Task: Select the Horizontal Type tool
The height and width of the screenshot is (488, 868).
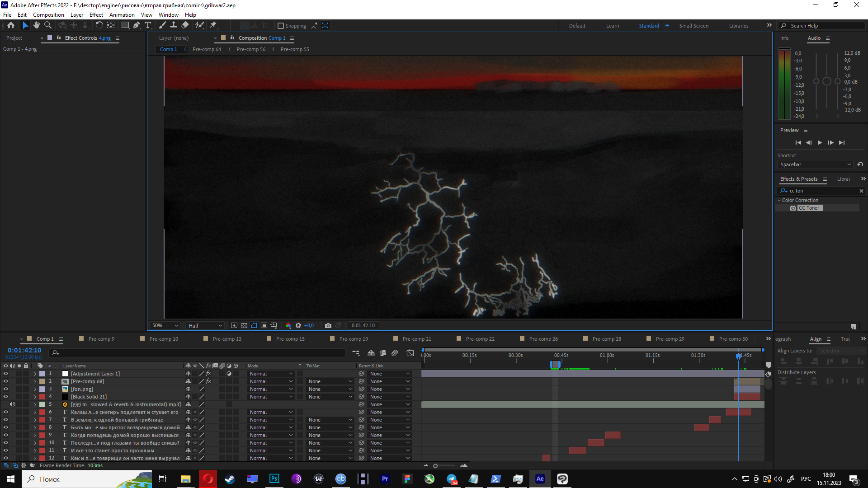Action: point(148,25)
